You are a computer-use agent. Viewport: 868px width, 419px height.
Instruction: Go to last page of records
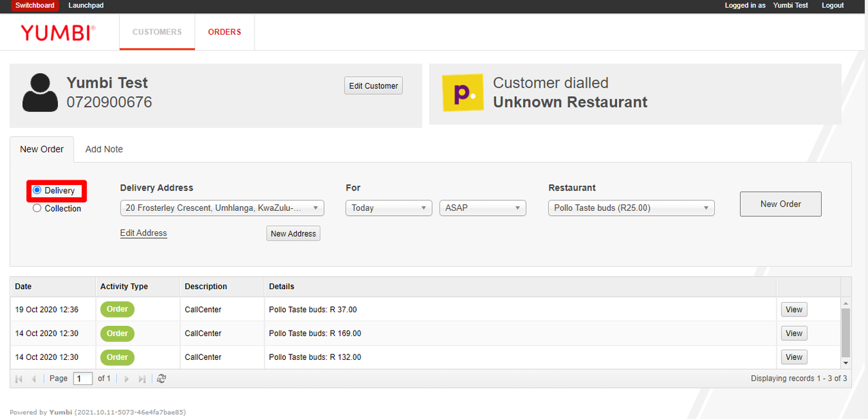click(142, 379)
